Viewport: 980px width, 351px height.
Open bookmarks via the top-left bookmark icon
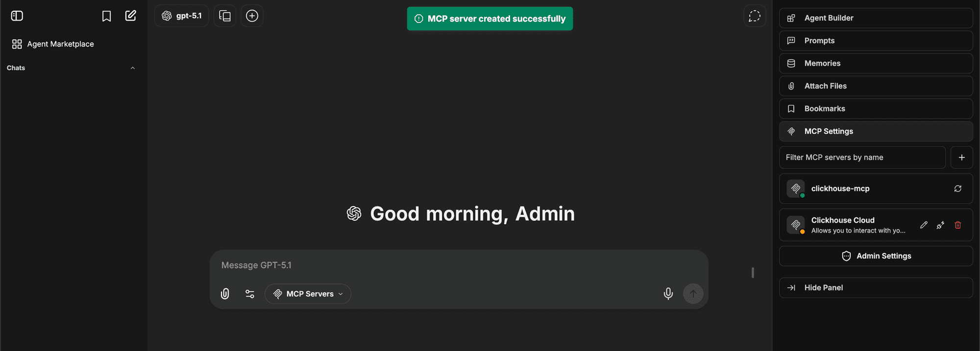pyautogui.click(x=106, y=16)
